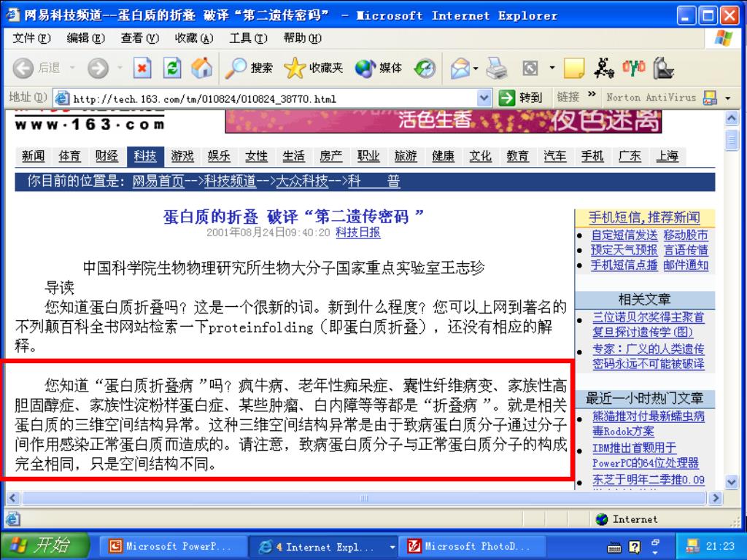Image resolution: width=747 pixels, height=560 pixels.
Task: Go to the 新闻 channel link
Action: tap(34, 156)
